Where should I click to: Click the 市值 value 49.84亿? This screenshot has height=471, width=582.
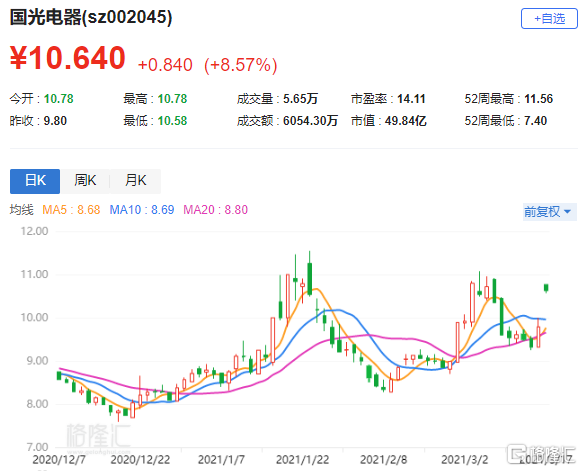406,121
